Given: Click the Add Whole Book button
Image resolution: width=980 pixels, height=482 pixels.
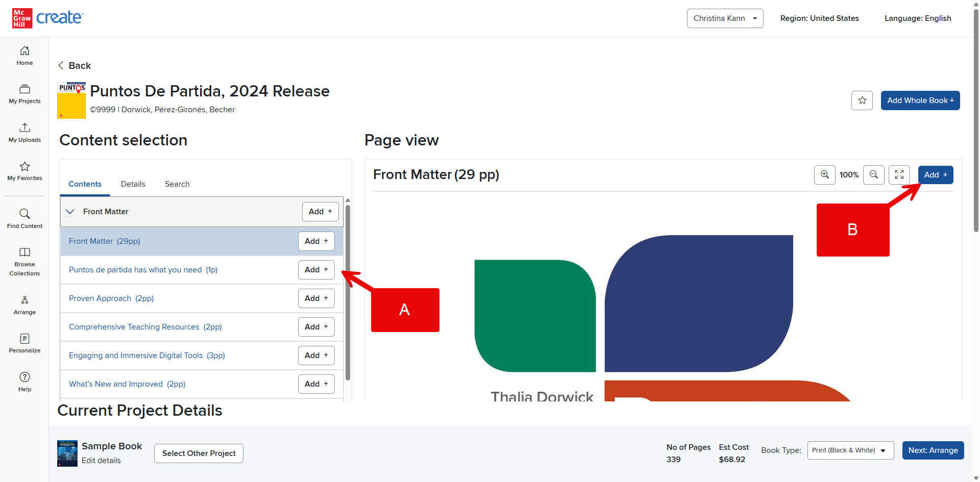Looking at the screenshot, I should coord(920,100).
